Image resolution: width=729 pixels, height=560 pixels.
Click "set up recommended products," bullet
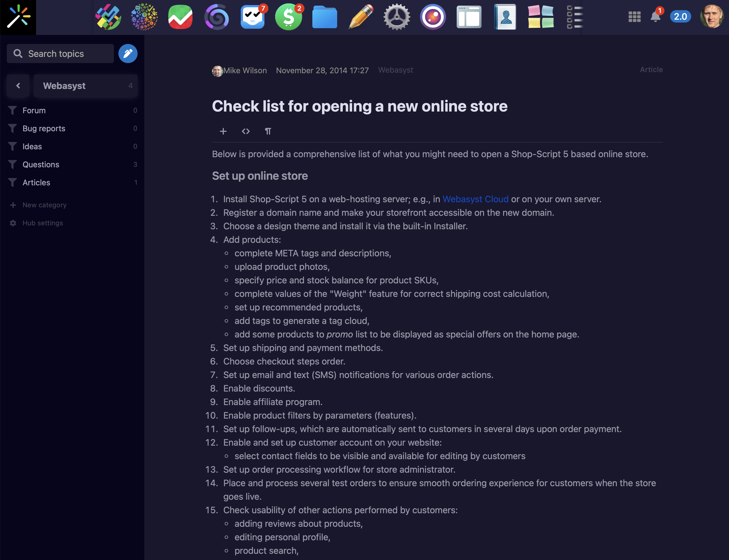(x=299, y=307)
